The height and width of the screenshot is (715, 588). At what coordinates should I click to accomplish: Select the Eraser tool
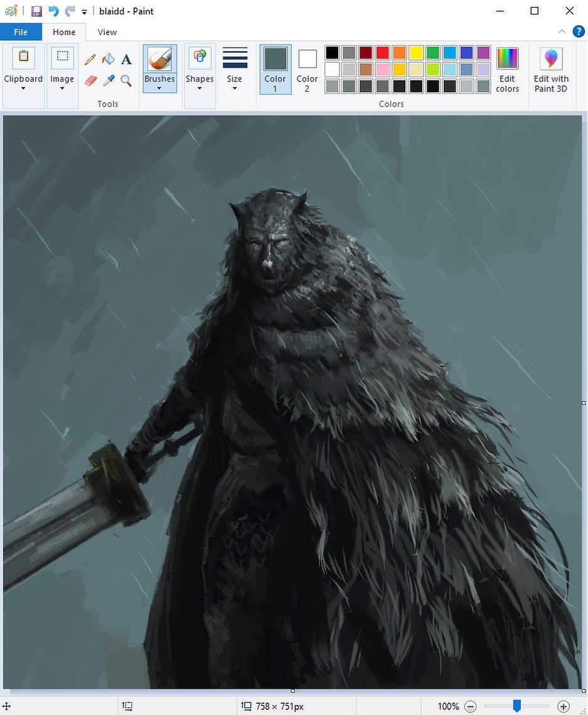90,81
